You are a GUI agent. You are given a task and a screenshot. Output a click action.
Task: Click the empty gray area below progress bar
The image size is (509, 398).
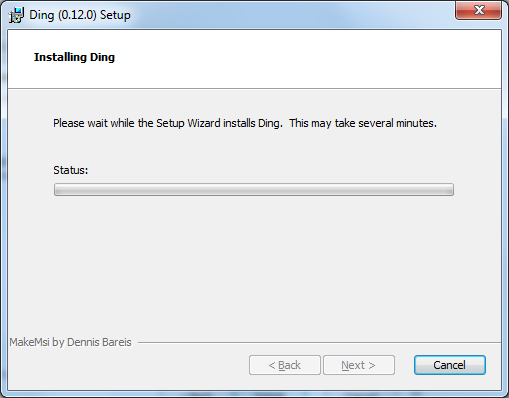254,263
